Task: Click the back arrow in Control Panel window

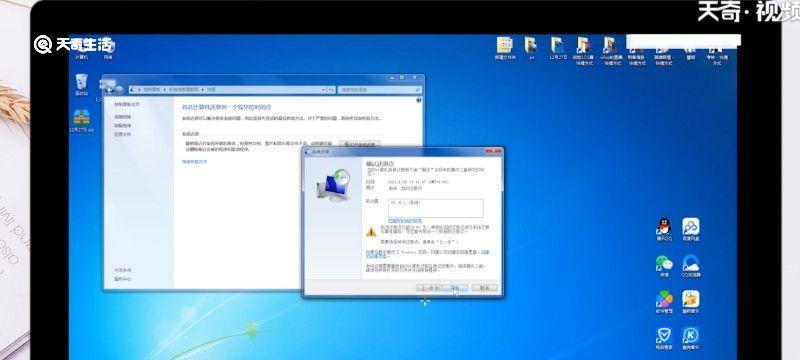Action: tap(110, 89)
